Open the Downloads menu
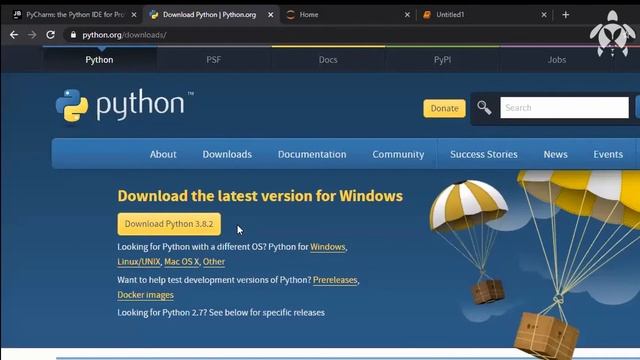 click(227, 154)
